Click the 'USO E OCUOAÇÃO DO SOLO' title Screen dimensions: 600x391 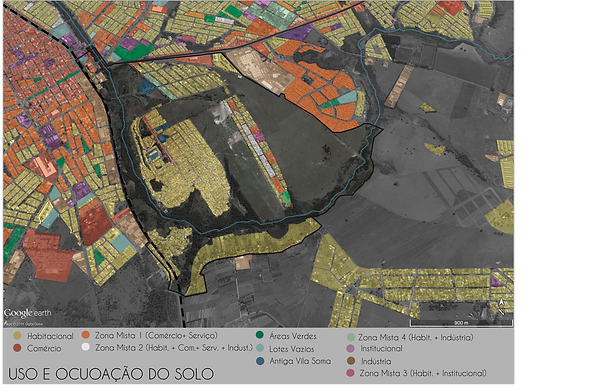(111, 374)
